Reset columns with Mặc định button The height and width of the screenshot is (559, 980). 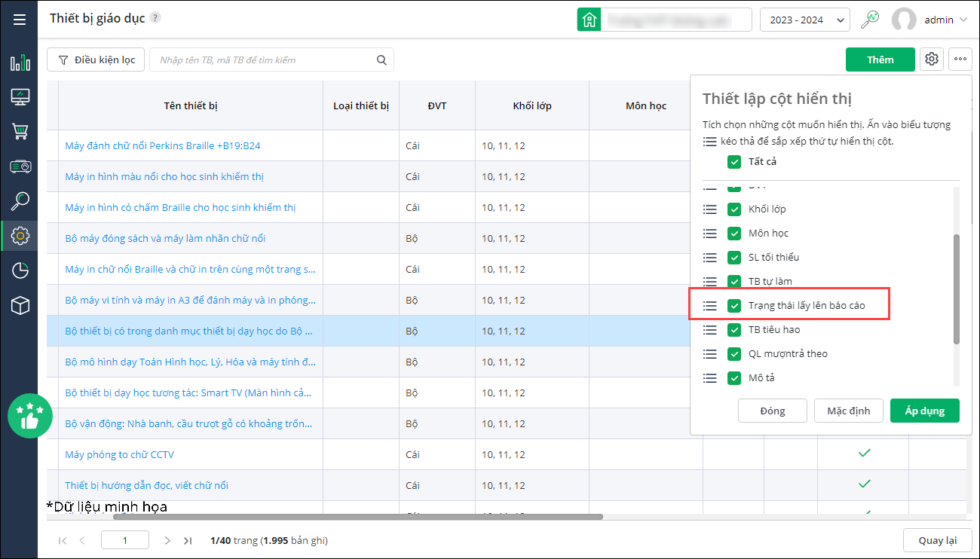point(849,411)
